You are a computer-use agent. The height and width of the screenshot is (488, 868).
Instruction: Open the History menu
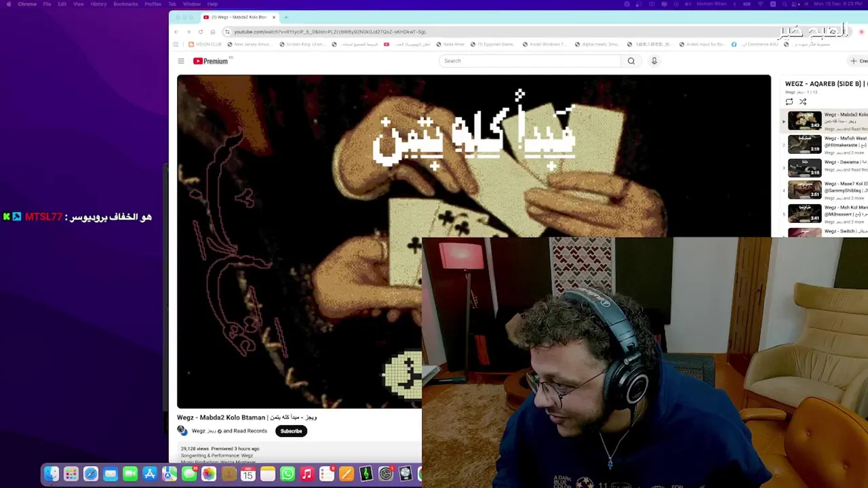(x=98, y=4)
